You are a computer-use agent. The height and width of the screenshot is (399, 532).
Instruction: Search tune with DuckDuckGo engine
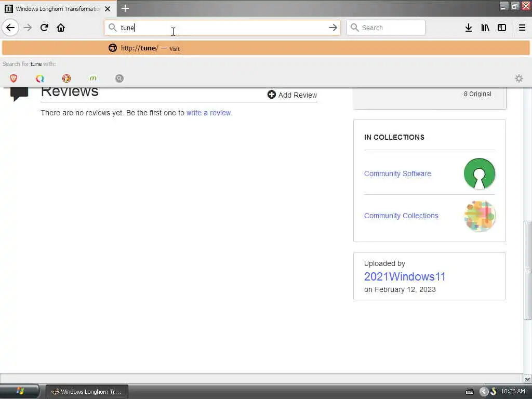(x=66, y=78)
